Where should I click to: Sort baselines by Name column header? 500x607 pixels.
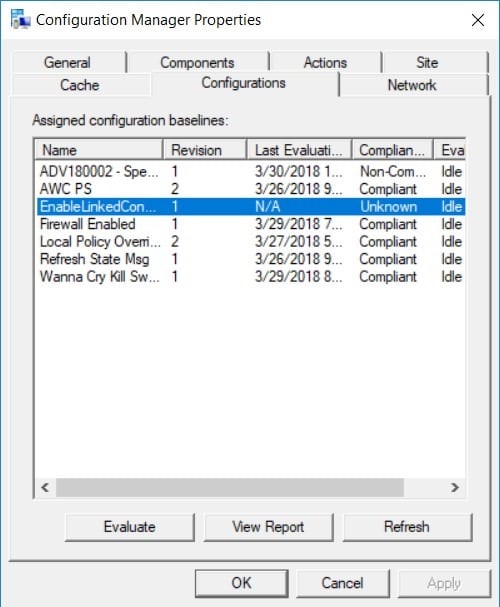99,150
